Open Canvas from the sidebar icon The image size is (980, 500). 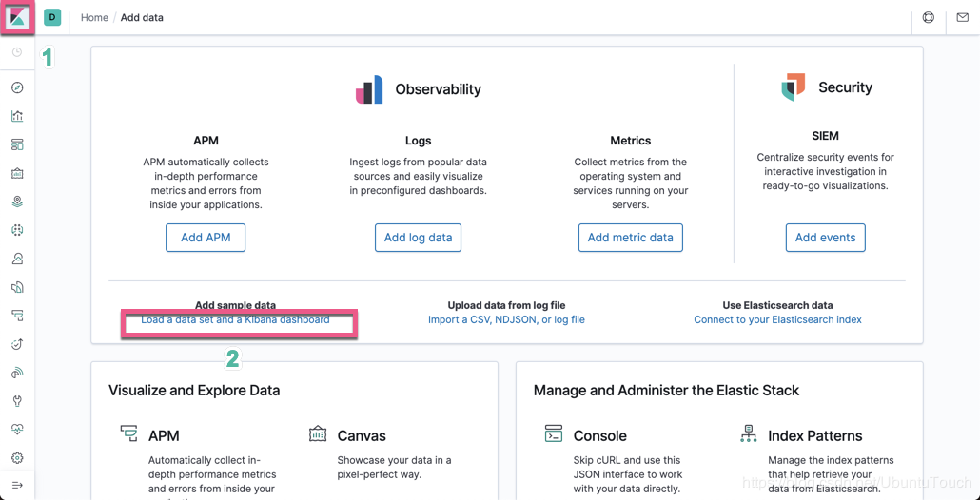point(17,173)
